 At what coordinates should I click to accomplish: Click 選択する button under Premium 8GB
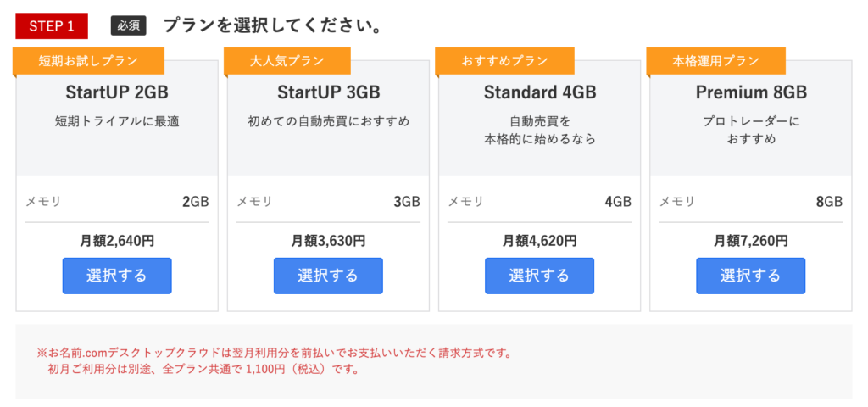[x=750, y=276]
